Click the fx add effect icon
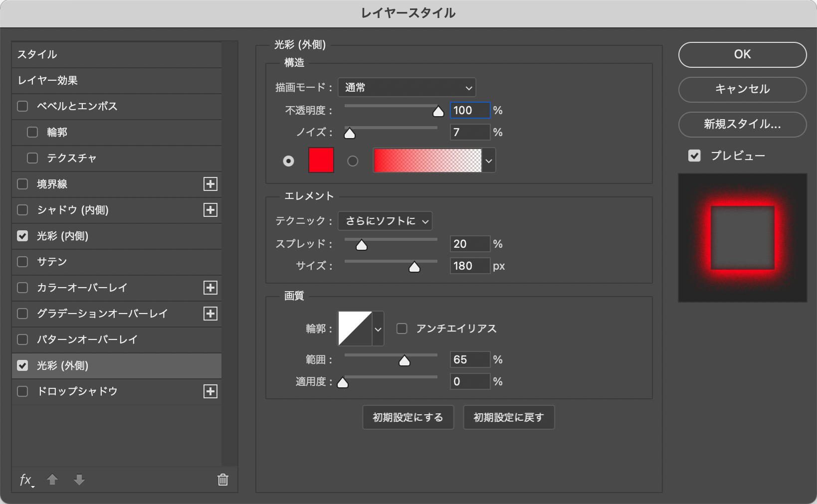 pyautogui.click(x=25, y=480)
